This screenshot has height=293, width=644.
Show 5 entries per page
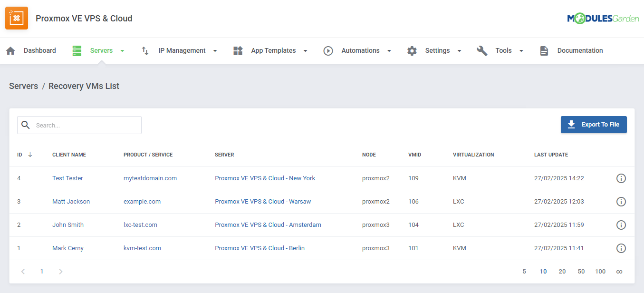(524, 272)
